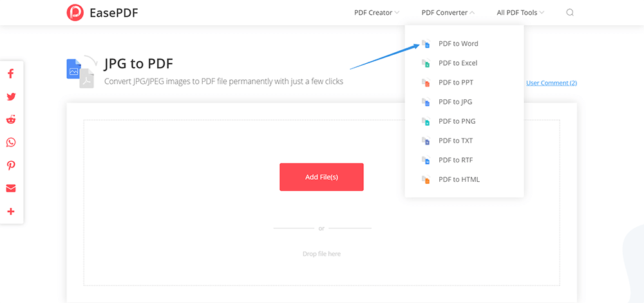Expand the PDF Creator dropdown

377,12
